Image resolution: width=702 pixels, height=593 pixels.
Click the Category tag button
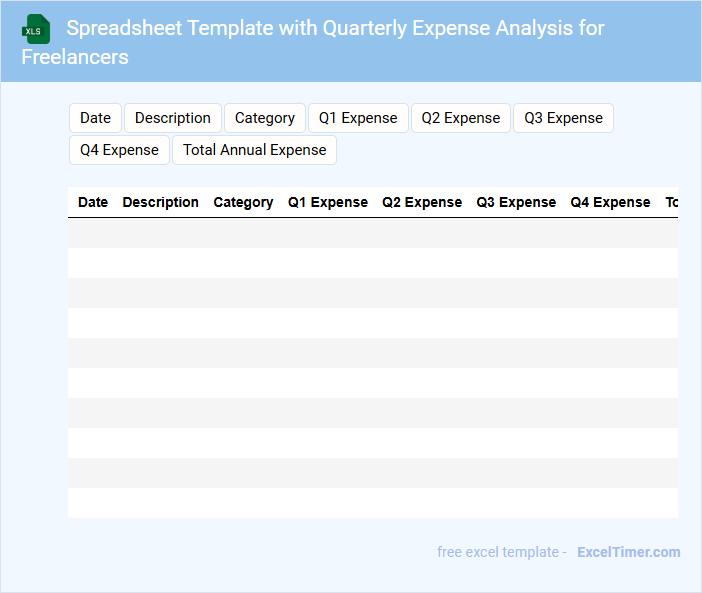click(x=265, y=118)
